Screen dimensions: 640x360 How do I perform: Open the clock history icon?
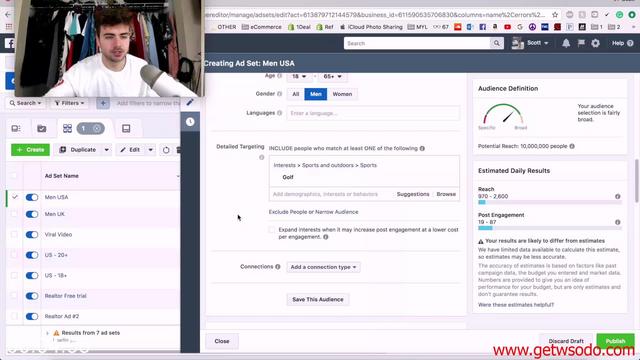click(190, 122)
